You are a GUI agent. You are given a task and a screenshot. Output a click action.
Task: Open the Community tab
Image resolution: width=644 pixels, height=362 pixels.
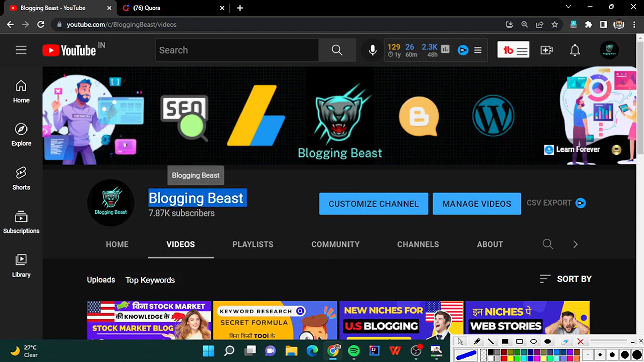[x=335, y=244]
